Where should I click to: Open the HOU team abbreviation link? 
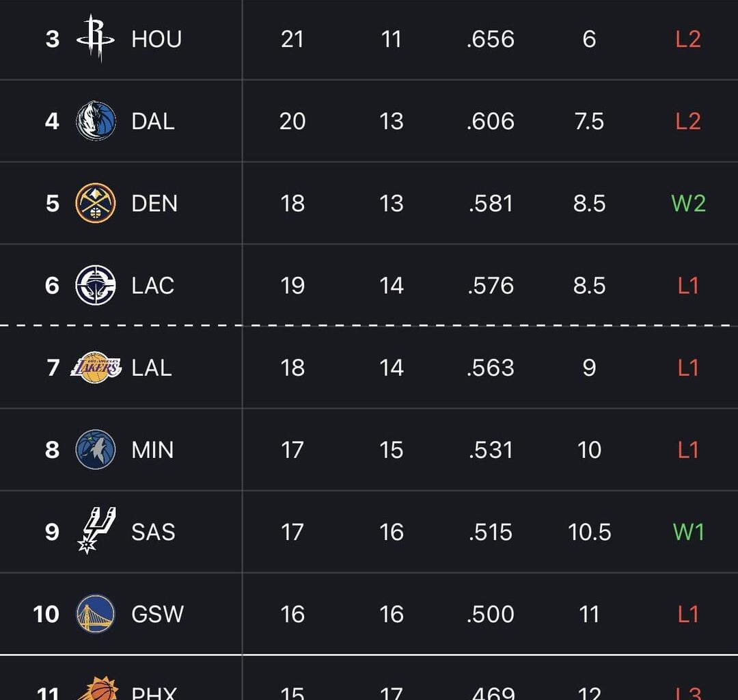coord(156,39)
